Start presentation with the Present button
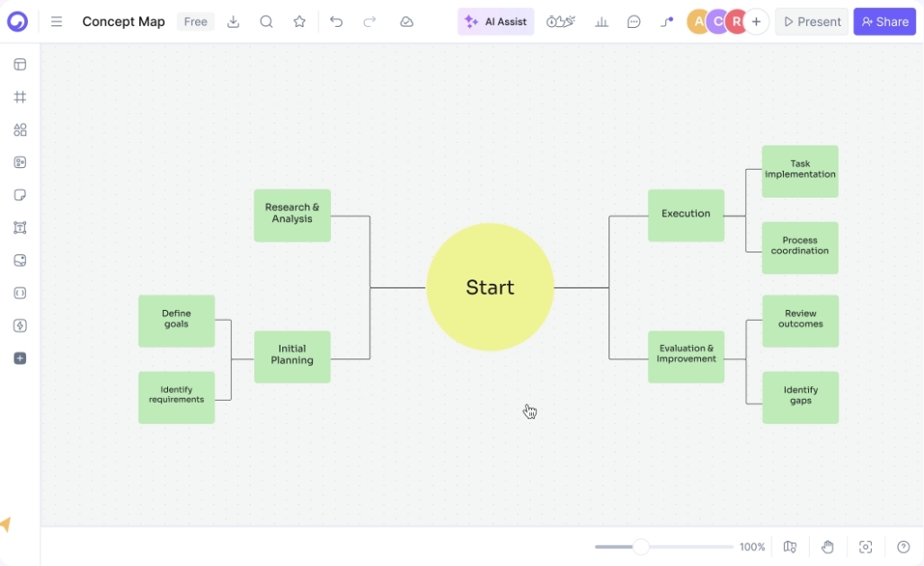Viewport: 924px width, 566px height. (x=812, y=22)
